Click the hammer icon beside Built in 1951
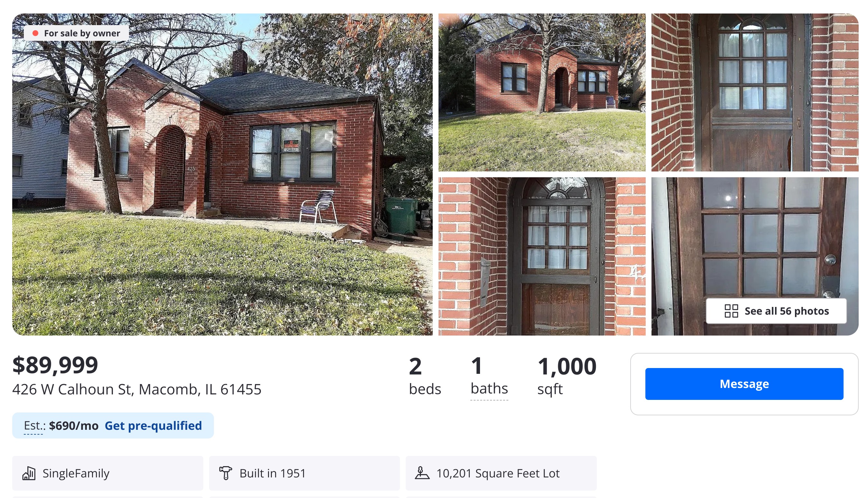 point(226,473)
